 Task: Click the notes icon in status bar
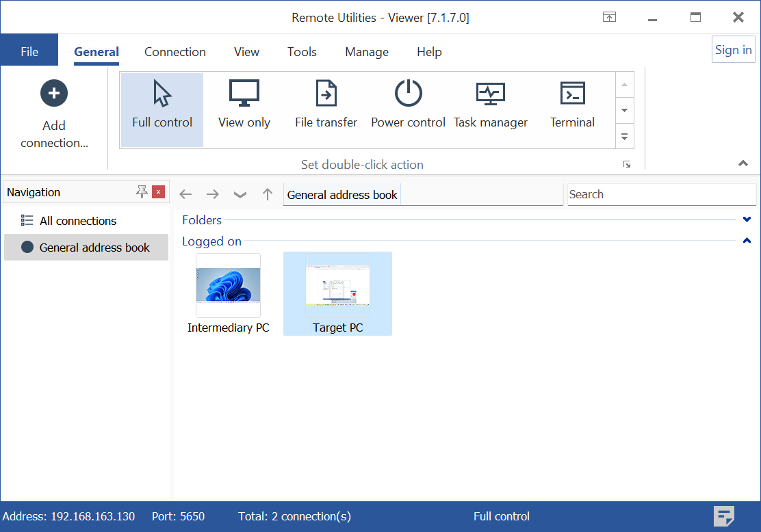(724, 516)
